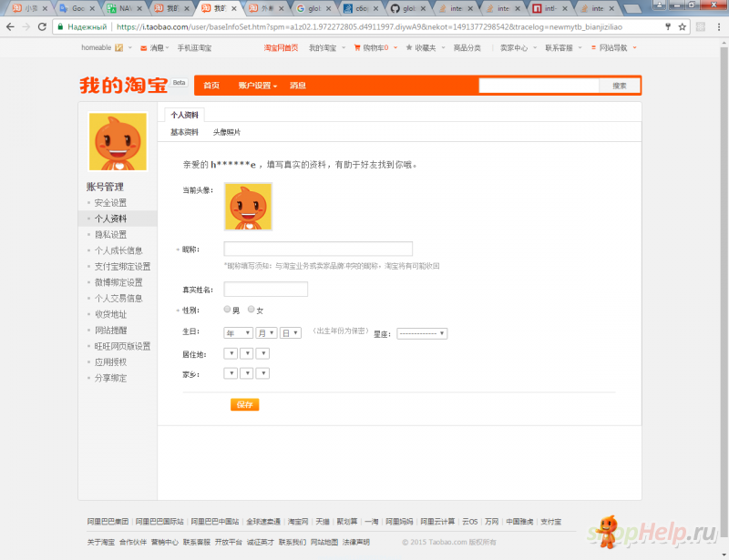Click the 关于淘宝 footer link
The width and height of the screenshot is (729, 560).
[101, 542]
